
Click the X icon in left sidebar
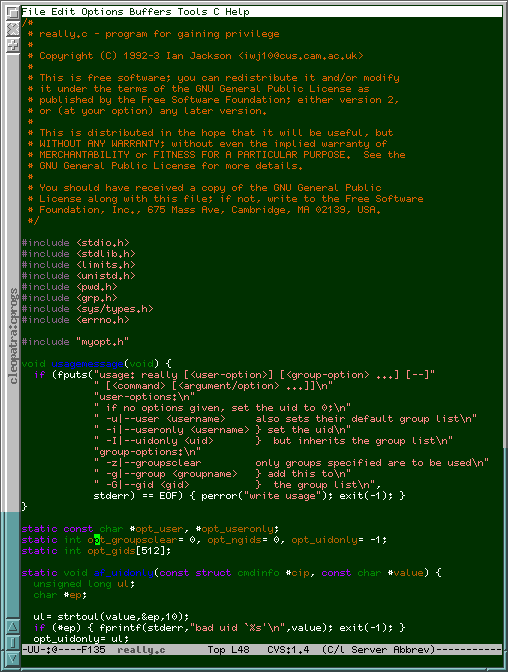pos(13,29)
